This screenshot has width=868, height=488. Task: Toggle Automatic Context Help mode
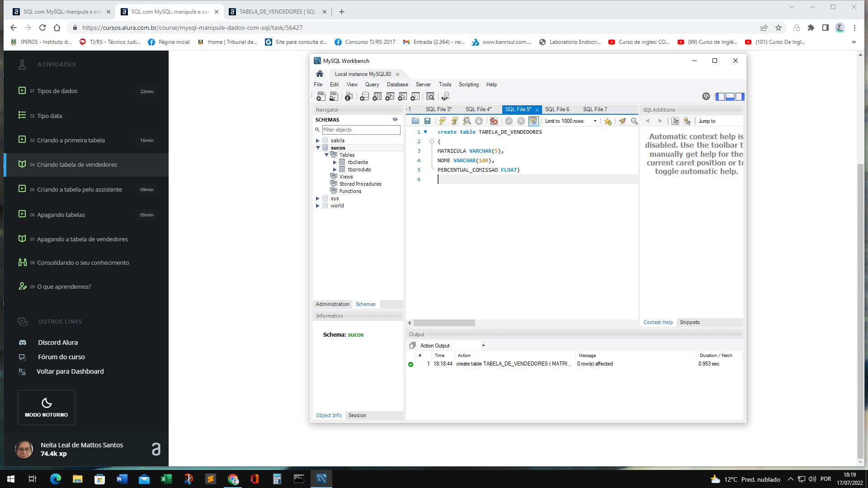pos(687,121)
